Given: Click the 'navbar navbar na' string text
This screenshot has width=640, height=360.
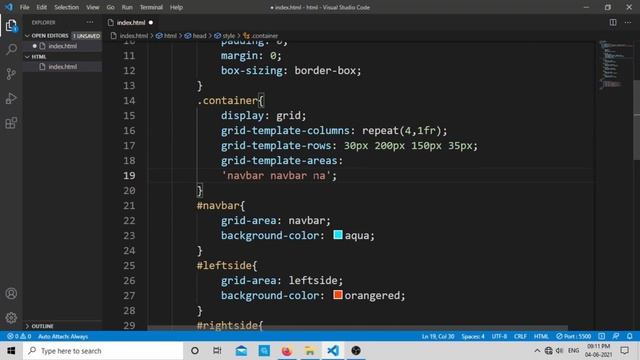Looking at the screenshot, I should tap(276, 176).
